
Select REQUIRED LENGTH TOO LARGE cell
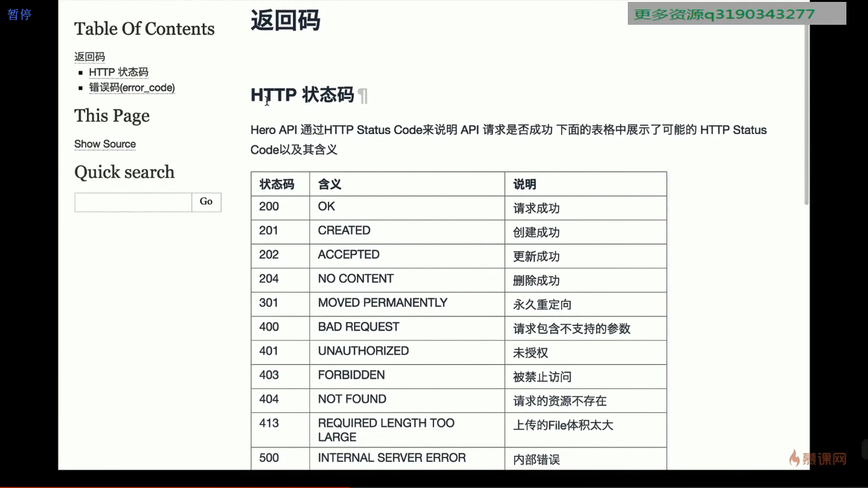[407, 430]
